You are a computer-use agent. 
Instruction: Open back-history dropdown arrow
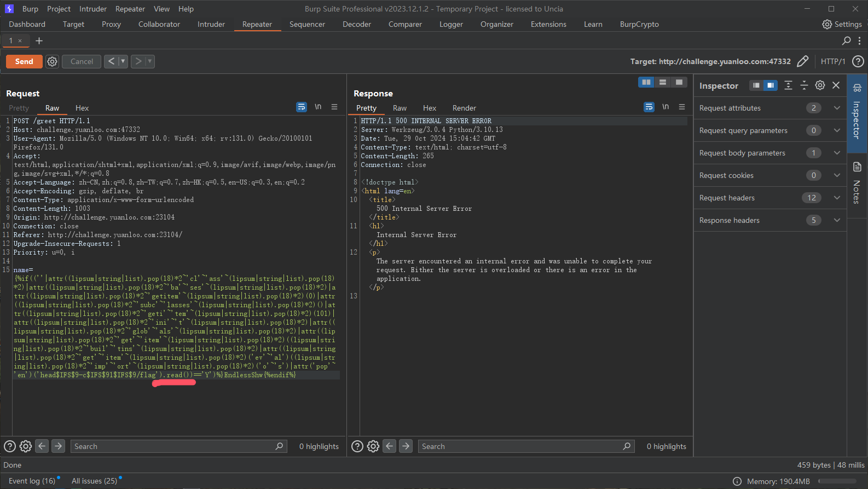pyautogui.click(x=123, y=61)
